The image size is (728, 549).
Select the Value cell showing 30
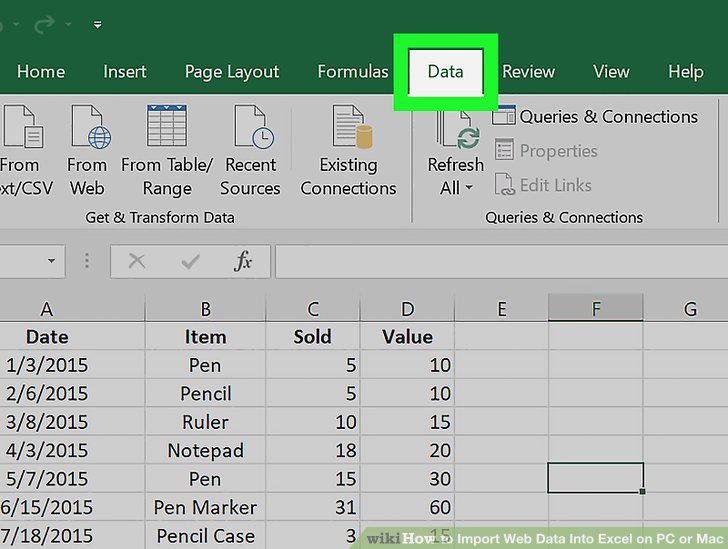pyautogui.click(x=408, y=478)
